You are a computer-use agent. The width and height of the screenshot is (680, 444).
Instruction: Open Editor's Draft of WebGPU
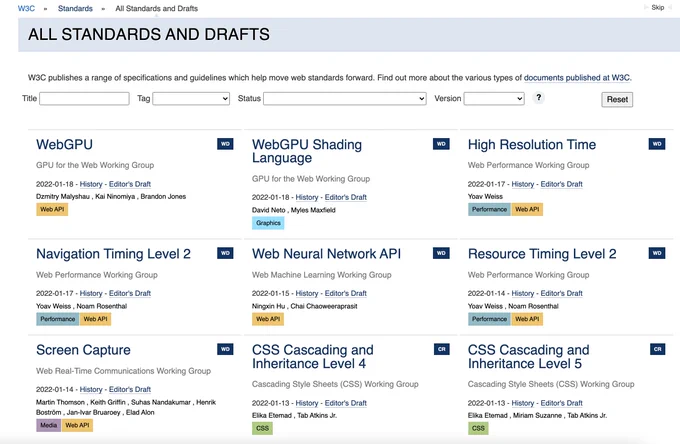[130, 184]
